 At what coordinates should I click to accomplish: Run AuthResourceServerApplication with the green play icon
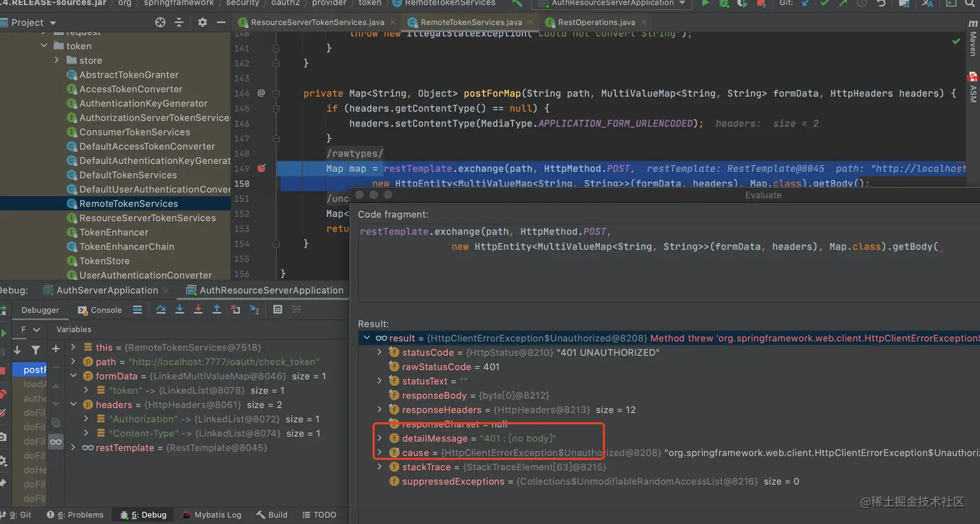click(x=705, y=3)
